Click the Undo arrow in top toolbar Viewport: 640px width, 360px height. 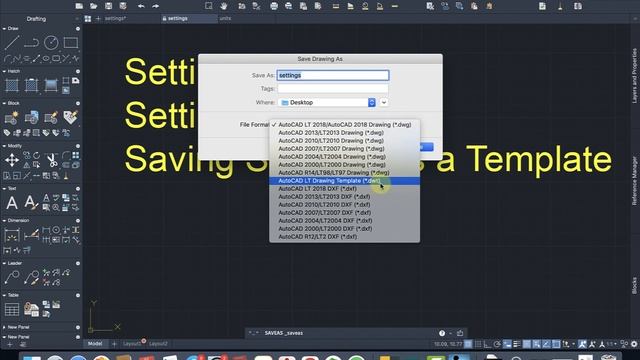141,6
